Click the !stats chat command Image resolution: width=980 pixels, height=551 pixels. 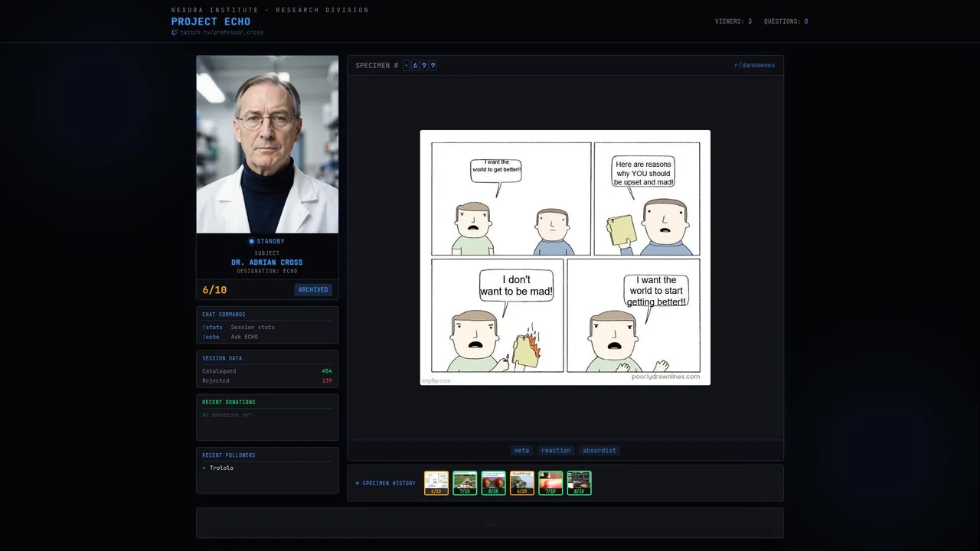pyautogui.click(x=212, y=327)
